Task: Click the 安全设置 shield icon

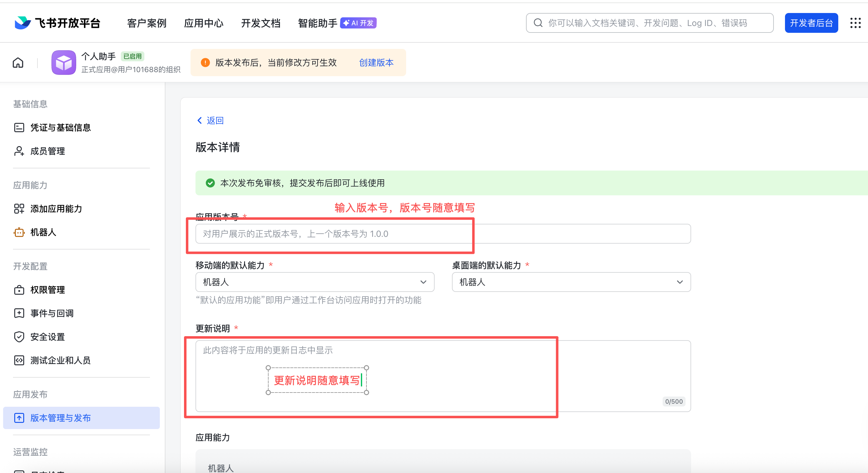Action: pyautogui.click(x=19, y=337)
